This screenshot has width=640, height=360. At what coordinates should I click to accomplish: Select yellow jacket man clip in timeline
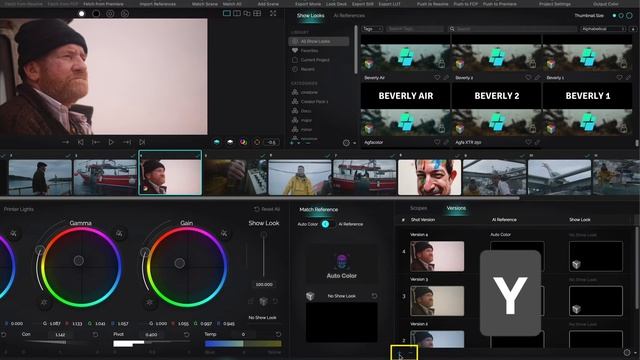click(x=300, y=177)
